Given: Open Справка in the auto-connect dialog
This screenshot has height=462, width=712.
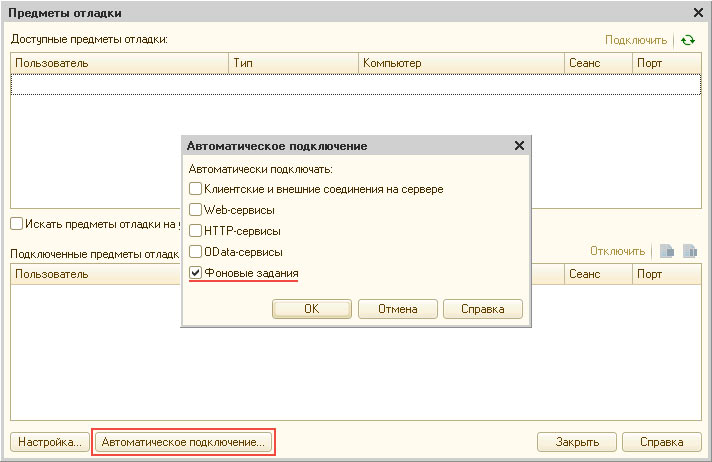Looking at the screenshot, I should (483, 309).
